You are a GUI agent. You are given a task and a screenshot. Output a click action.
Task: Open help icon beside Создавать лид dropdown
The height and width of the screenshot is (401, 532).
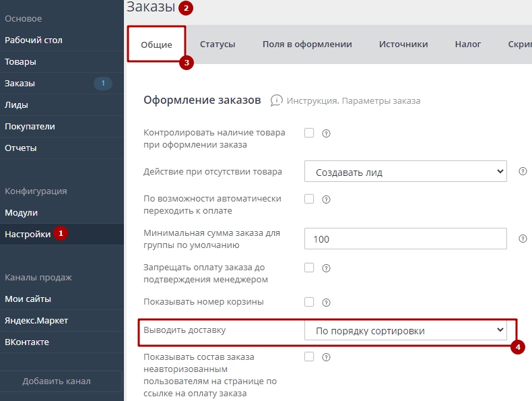[523, 171]
